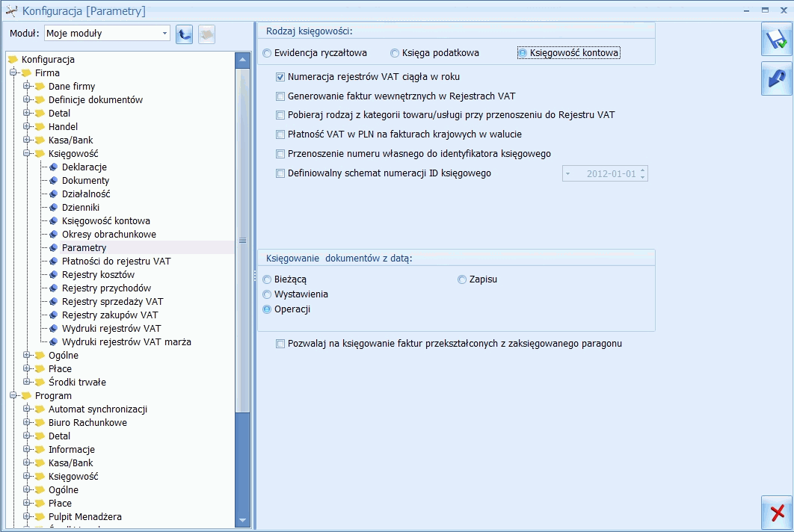Expand the Definicje dokumentów node

27,99
